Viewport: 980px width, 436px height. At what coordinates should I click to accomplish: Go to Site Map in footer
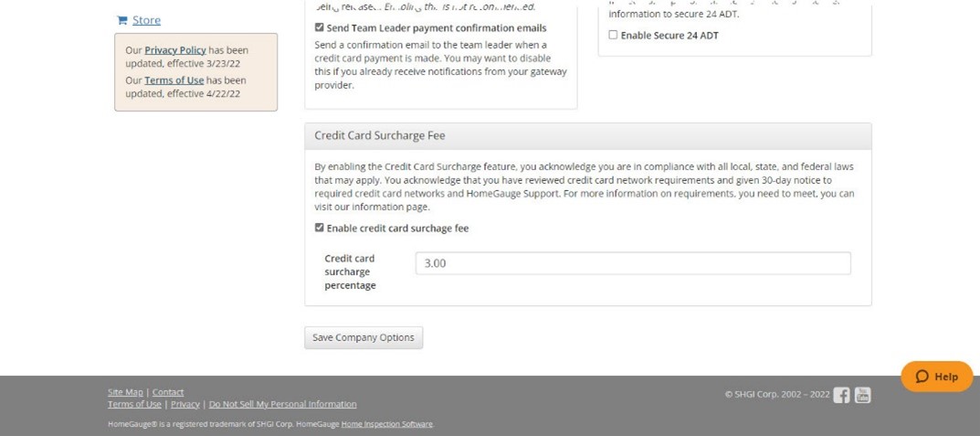[125, 392]
